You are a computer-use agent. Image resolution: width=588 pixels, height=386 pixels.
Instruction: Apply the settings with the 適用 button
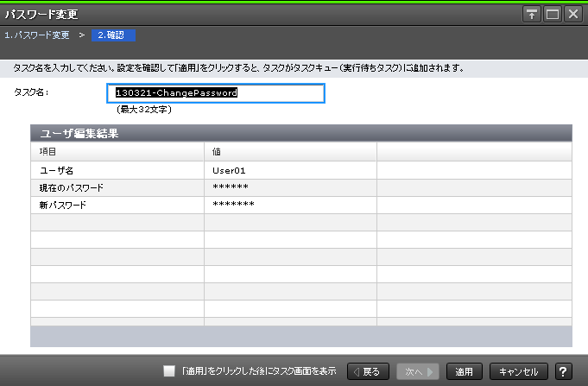coord(465,371)
